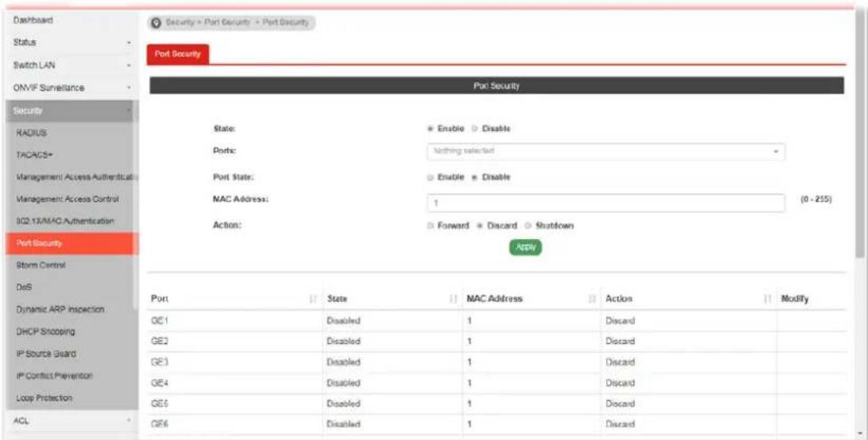Viewport: 868px width, 440px height.
Task: Select Port State Disable radio button
Action: (x=475, y=177)
